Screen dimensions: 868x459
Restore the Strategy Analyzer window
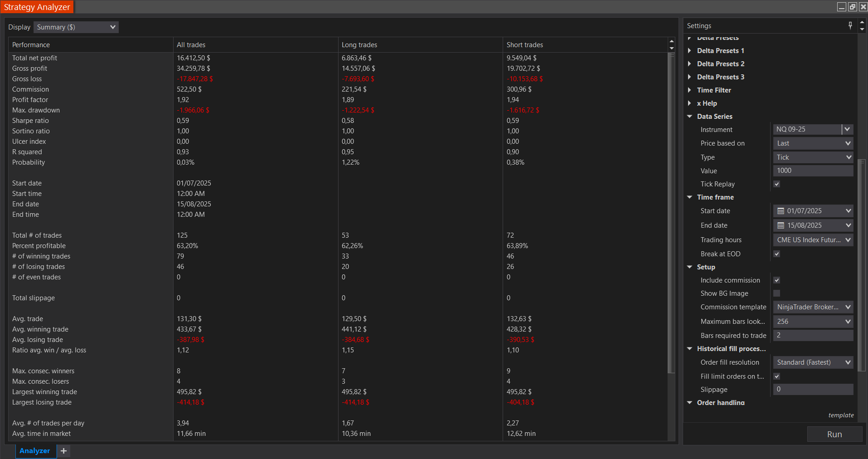point(852,7)
